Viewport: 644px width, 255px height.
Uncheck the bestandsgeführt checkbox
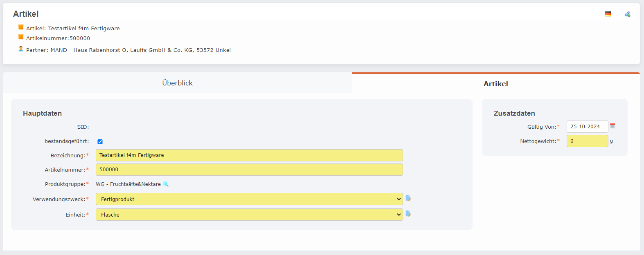[x=100, y=141]
